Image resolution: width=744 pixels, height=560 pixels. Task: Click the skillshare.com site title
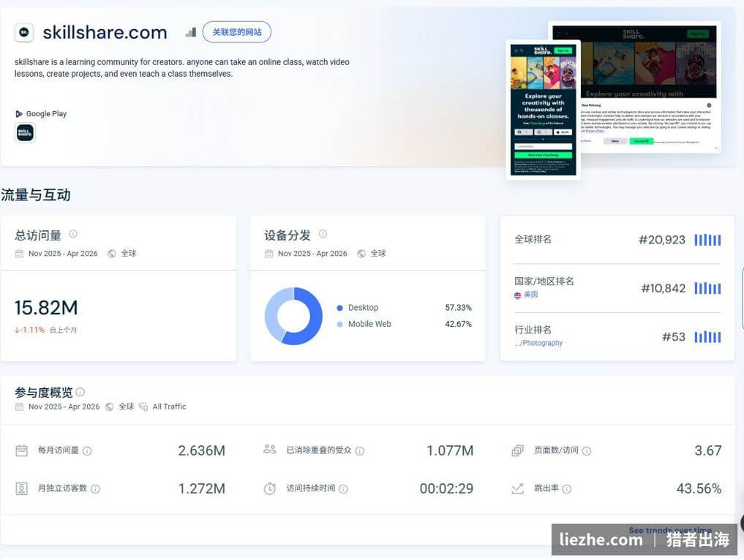pos(105,32)
